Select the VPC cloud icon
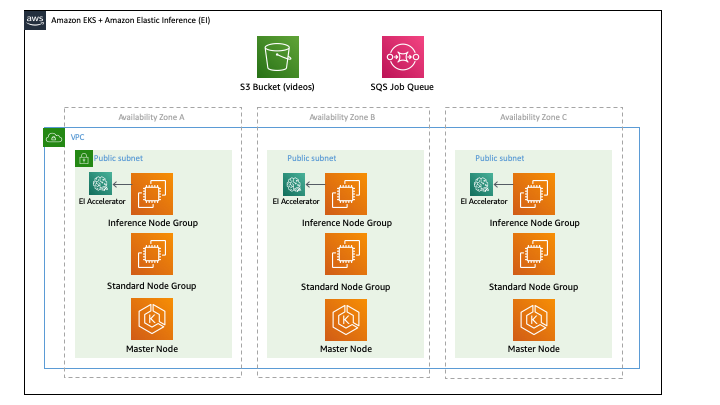This screenshot has height=405, width=720. point(54,137)
